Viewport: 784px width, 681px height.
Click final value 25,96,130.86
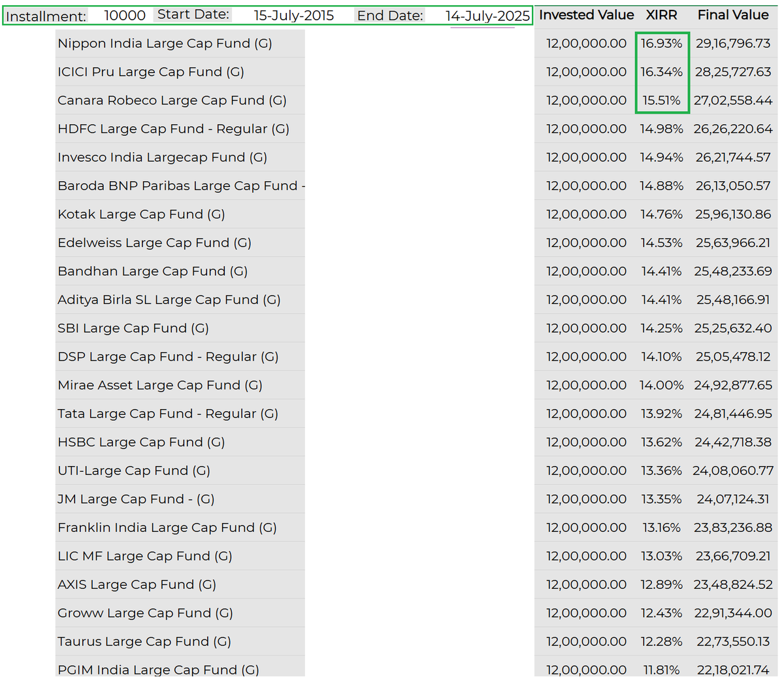733,214
